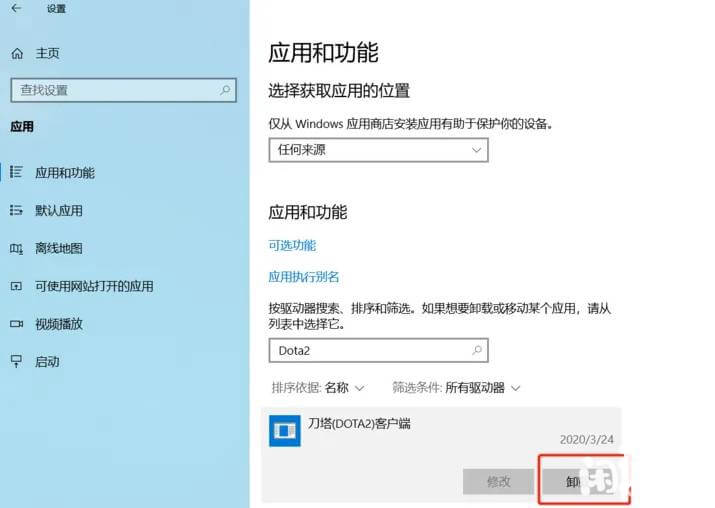This screenshot has width=715, height=508.
Task: Open 可使用网站打开的应用 page
Action: (94, 286)
